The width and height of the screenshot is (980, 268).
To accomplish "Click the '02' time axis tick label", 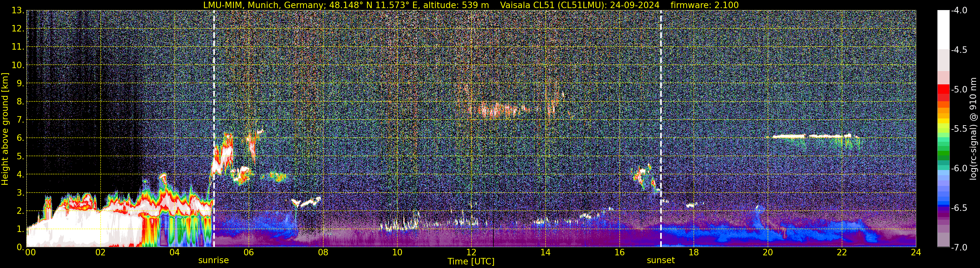I will pyautogui.click(x=100, y=252).
